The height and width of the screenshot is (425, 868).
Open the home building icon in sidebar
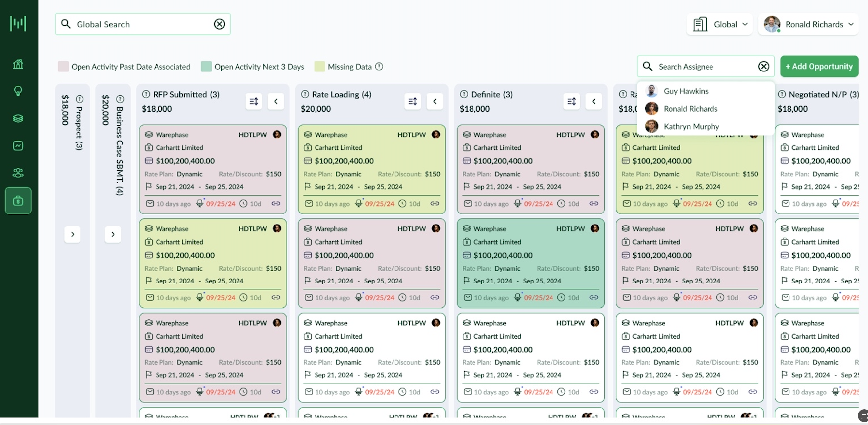(x=18, y=64)
